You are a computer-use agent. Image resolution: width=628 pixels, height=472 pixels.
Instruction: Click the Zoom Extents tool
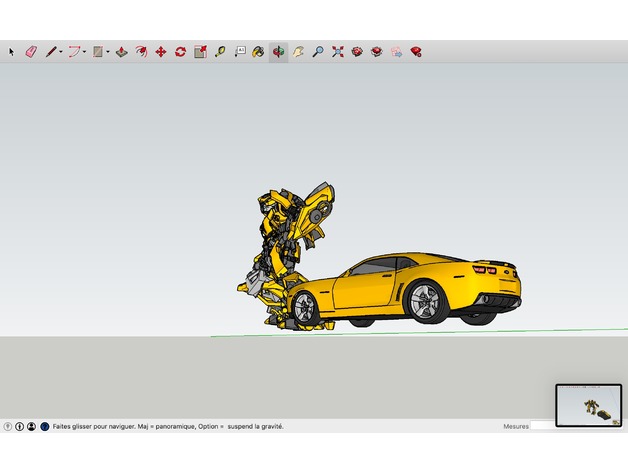pyautogui.click(x=338, y=52)
